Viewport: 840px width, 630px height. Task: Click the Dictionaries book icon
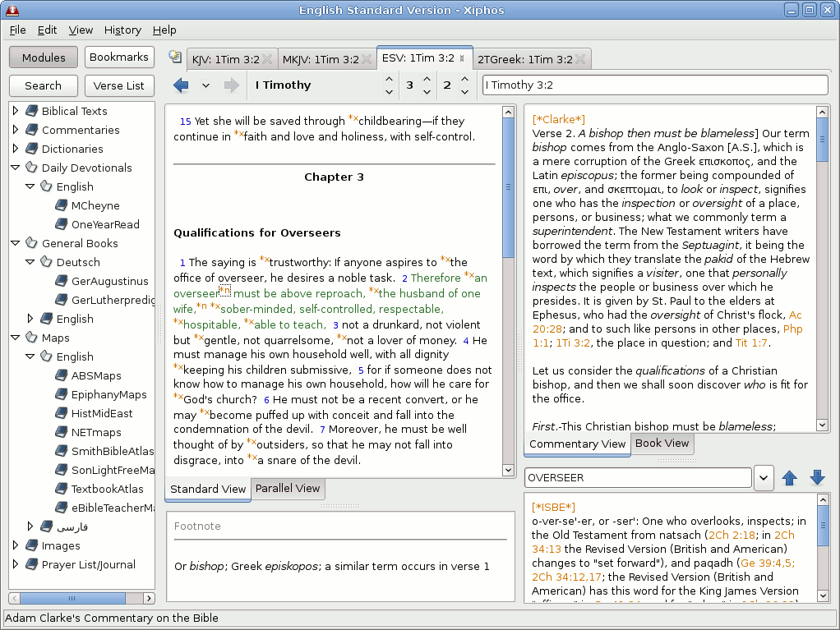(31, 149)
